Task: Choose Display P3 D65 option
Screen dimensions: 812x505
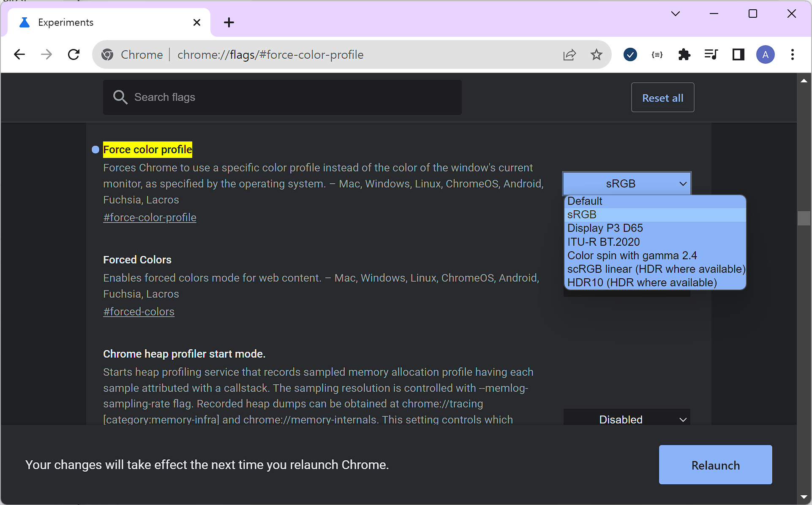Action: (x=605, y=228)
